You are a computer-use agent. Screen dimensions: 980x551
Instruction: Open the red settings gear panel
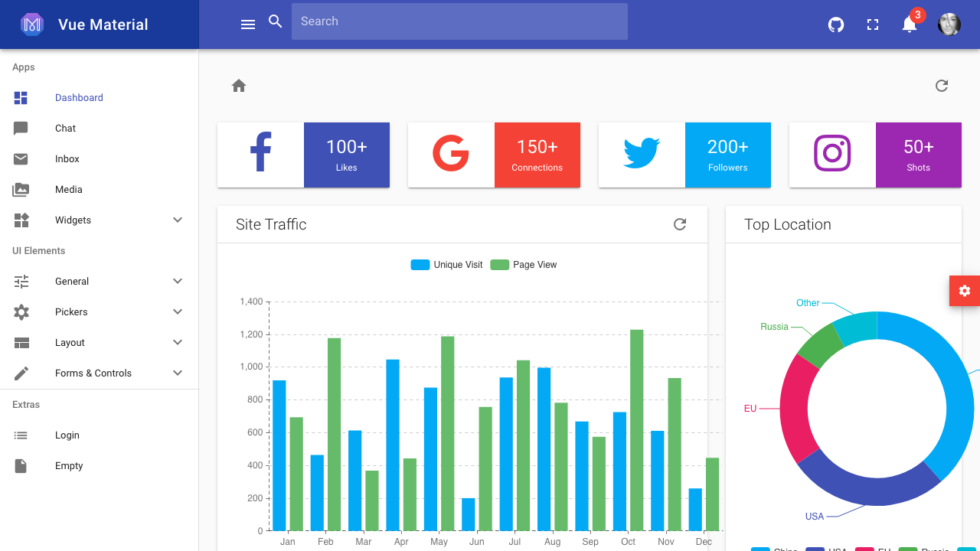[965, 291]
